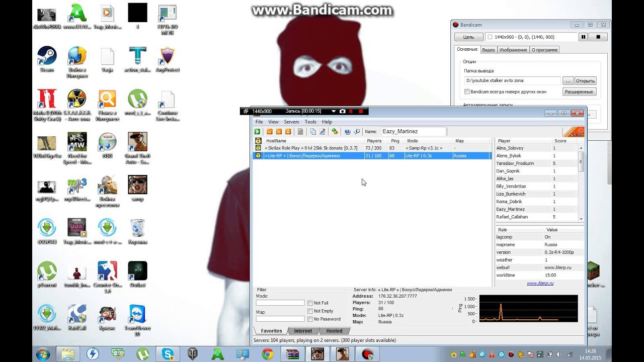
Task: Click the Цель button in Bandicam
Action: [x=468, y=37]
